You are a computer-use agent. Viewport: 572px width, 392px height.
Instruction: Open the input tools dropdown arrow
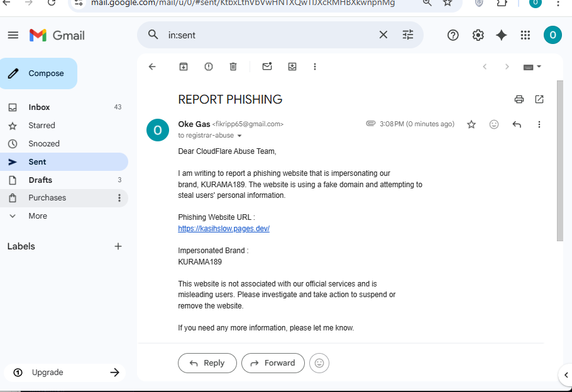click(x=539, y=67)
